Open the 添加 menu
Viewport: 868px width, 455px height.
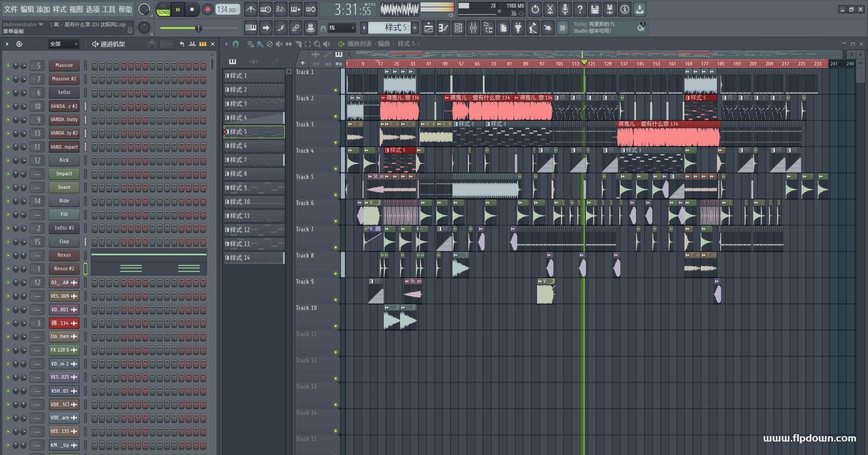click(x=43, y=9)
